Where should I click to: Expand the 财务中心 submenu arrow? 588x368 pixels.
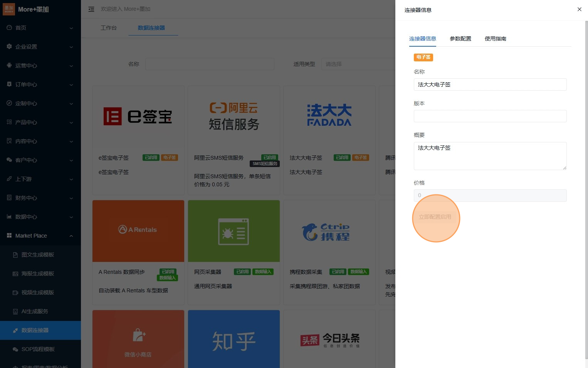pos(71,198)
